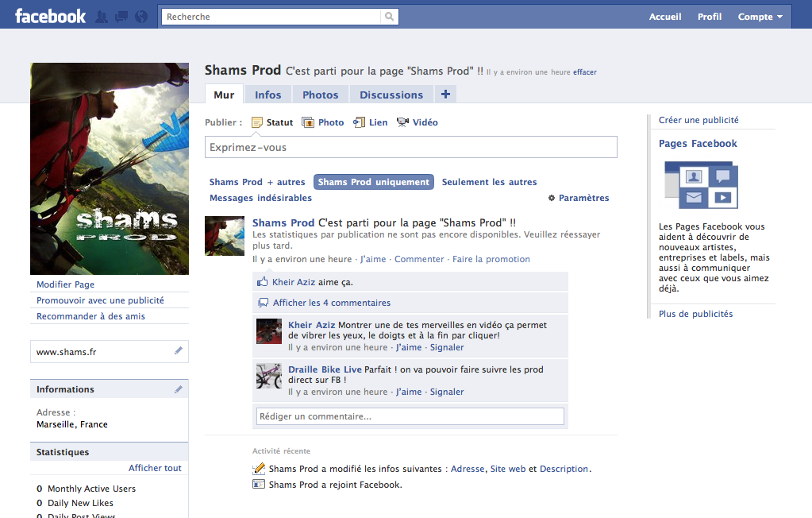
Task: Open the plus tab to add tab
Action: click(x=445, y=95)
